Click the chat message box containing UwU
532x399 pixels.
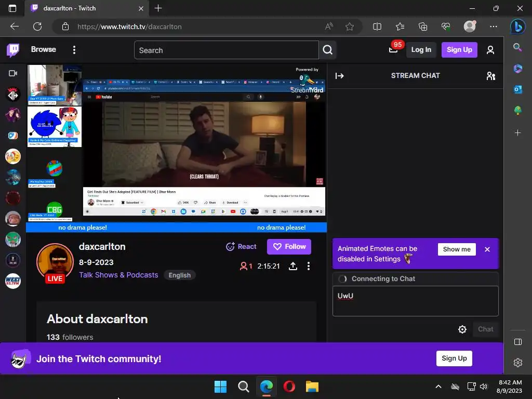click(x=415, y=301)
